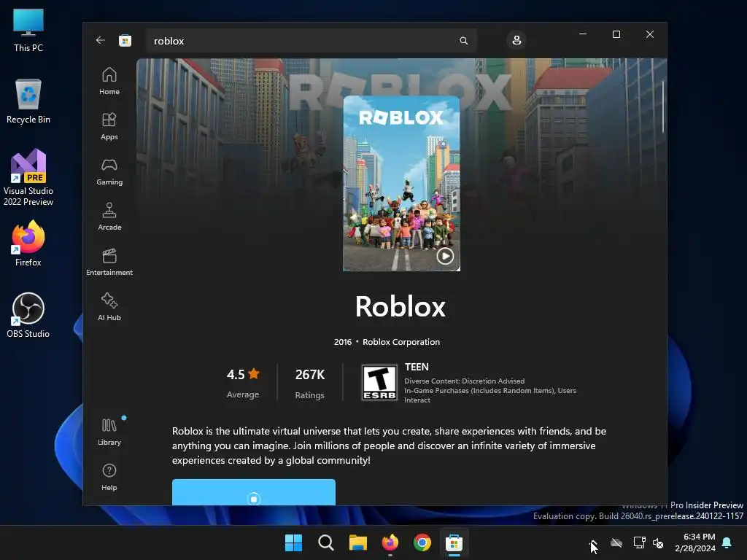Click the Microsoft Store taskbar icon
The width and height of the screenshot is (747, 560).
(x=454, y=542)
